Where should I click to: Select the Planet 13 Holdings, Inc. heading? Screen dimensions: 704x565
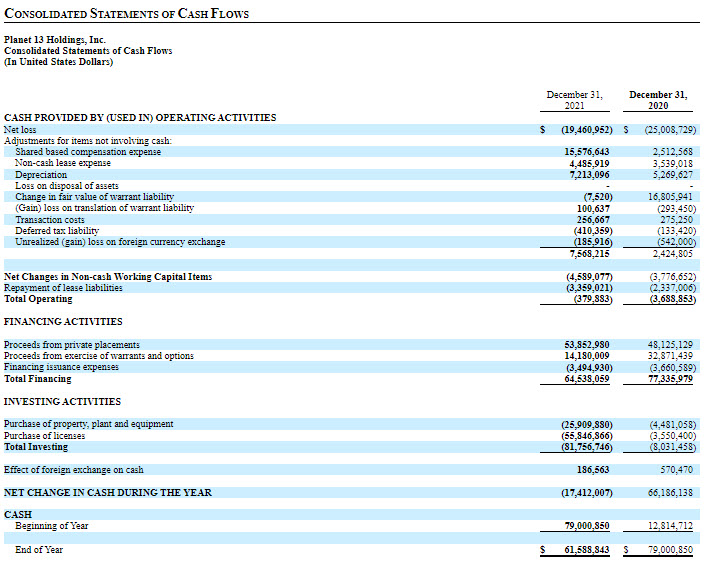click(x=55, y=40)
